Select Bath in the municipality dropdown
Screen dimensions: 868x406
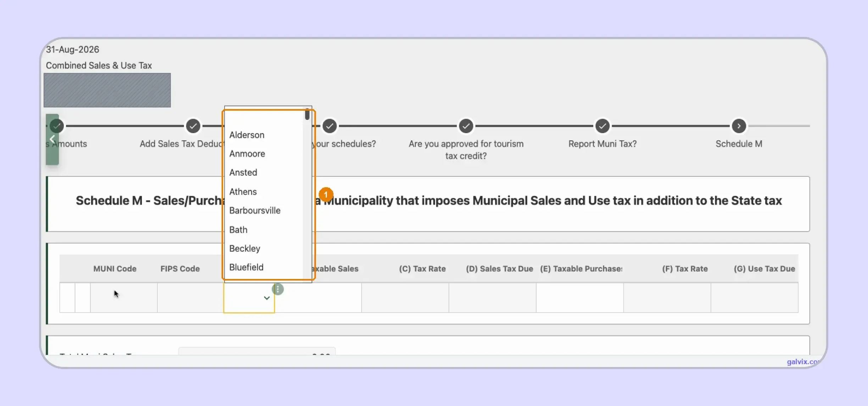coord(238,230)
